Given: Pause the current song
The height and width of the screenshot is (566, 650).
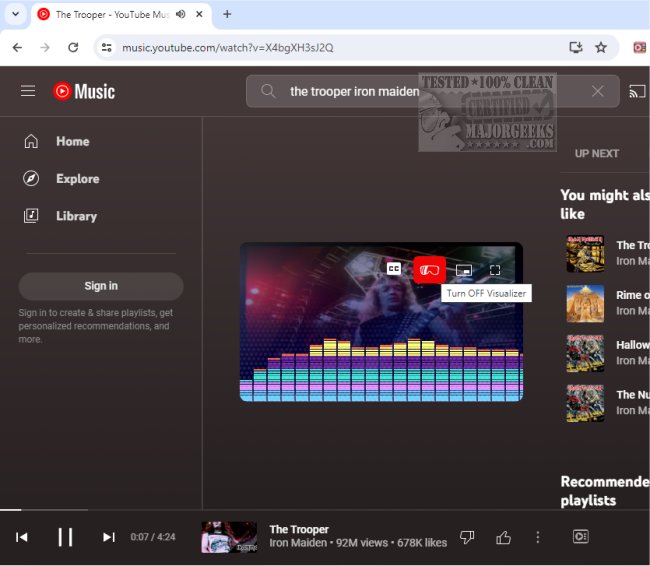Looking at the screenshot, I should point(65,537).
